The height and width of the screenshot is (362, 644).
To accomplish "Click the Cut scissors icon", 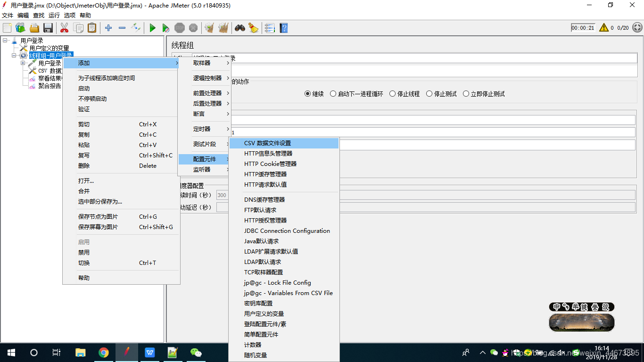I will (64, 28).
